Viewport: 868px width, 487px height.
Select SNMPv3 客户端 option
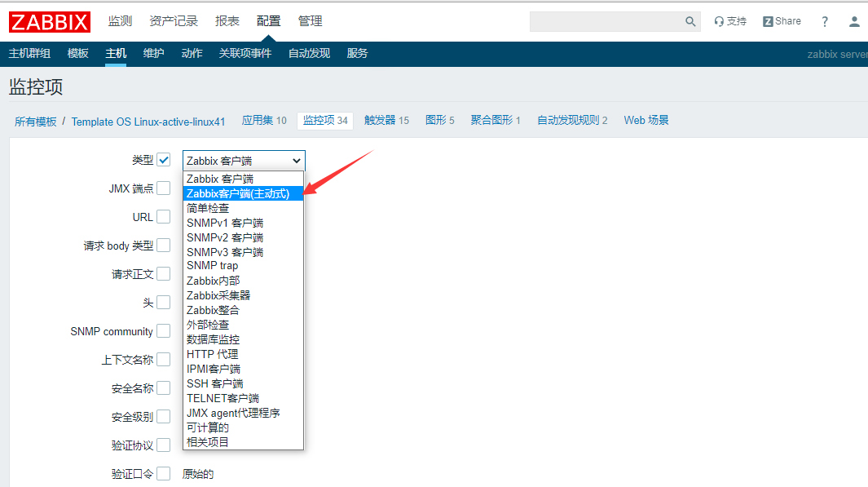point(243,252)
